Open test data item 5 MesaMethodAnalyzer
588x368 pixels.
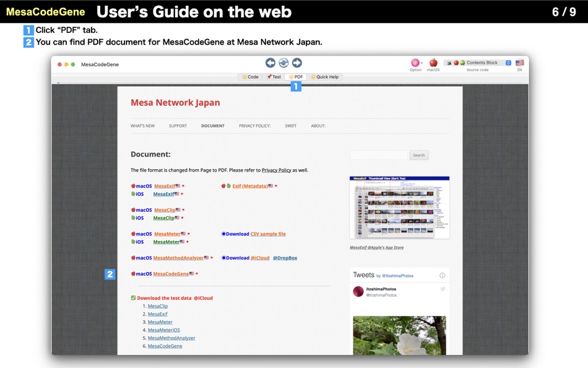pos(171,338)
